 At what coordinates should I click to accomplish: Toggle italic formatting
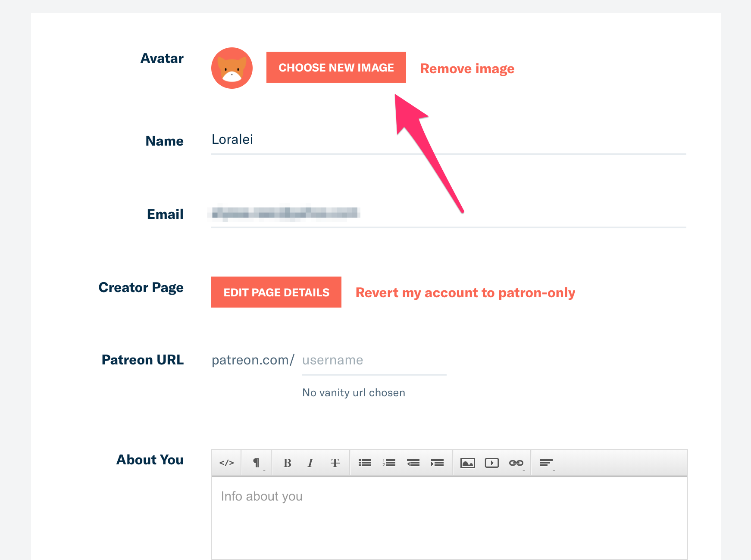coord(310,463)
